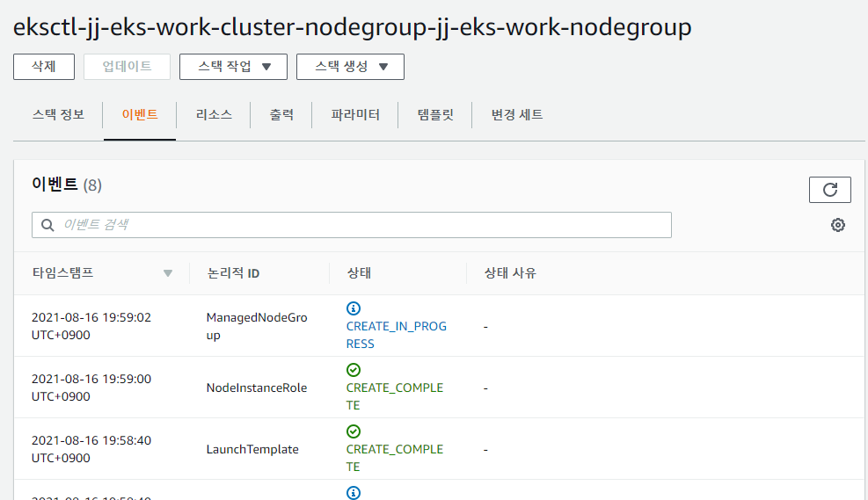Click the 논리적 ID column header
Viewport: 868px width, 500px height.
(233, 272)
